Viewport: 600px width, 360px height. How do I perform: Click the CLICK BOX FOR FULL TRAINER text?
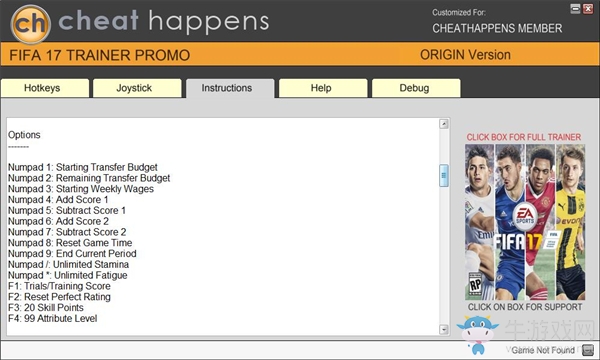[523, 137]
